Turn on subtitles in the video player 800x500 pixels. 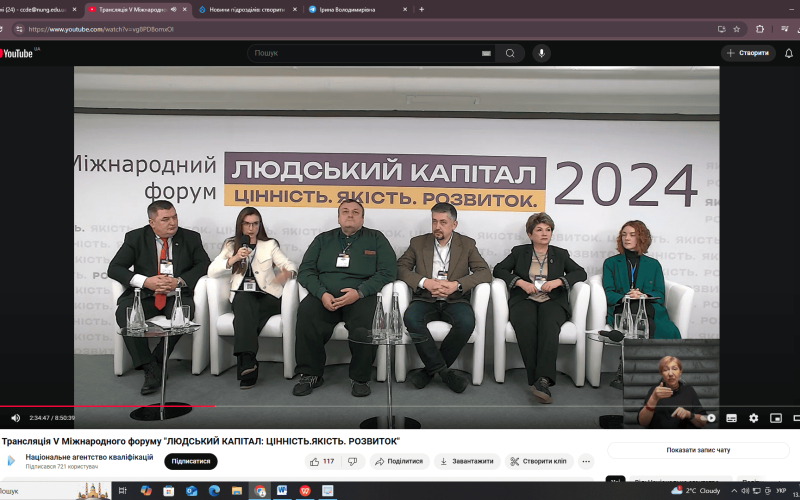pos(732,418)
